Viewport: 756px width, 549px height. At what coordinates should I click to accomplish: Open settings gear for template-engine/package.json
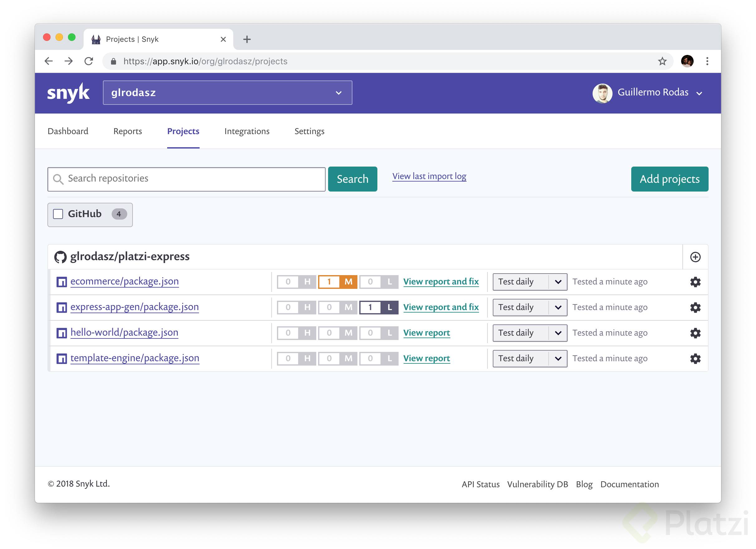tap(695, 359)
